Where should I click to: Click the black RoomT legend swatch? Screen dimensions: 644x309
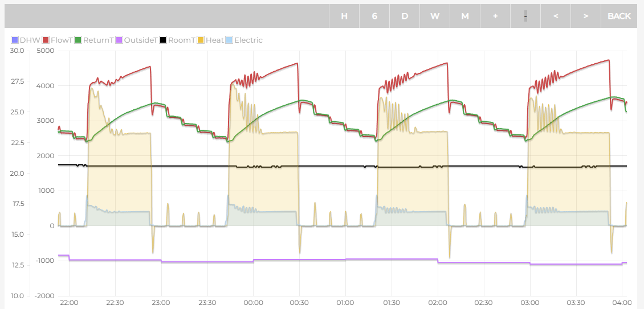click(x=163, y=40)
